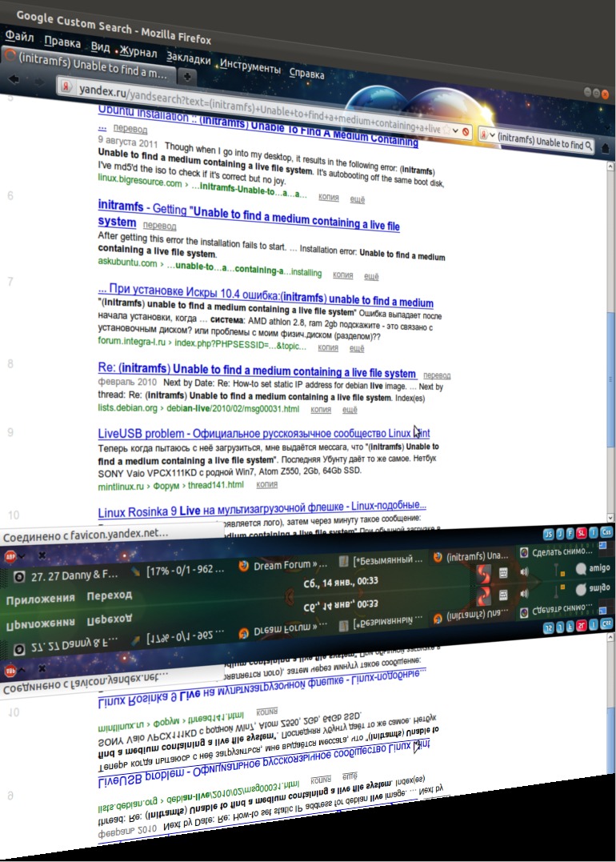Open the address bar history dropdown arrow

[x=455, y=131]
